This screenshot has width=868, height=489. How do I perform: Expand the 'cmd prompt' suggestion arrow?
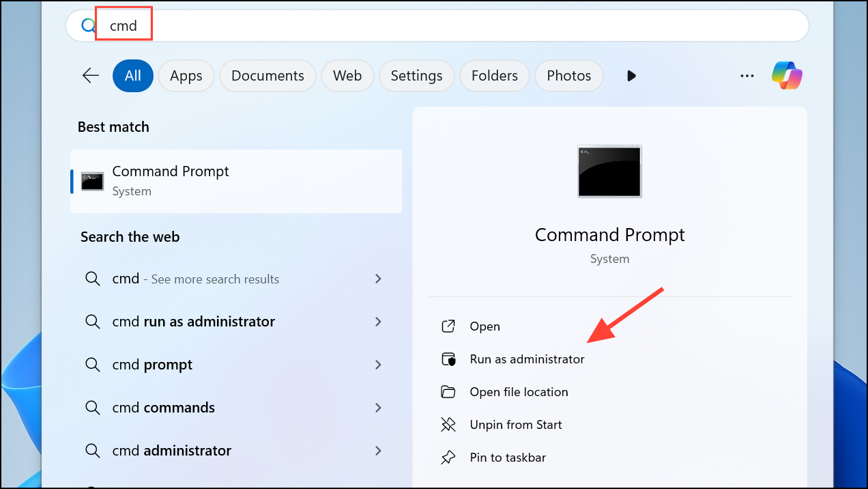point(378,365)
